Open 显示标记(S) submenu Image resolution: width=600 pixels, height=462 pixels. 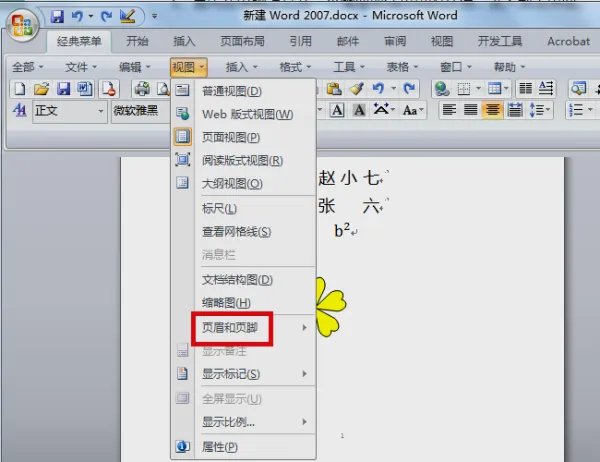(x=244, y=374)
